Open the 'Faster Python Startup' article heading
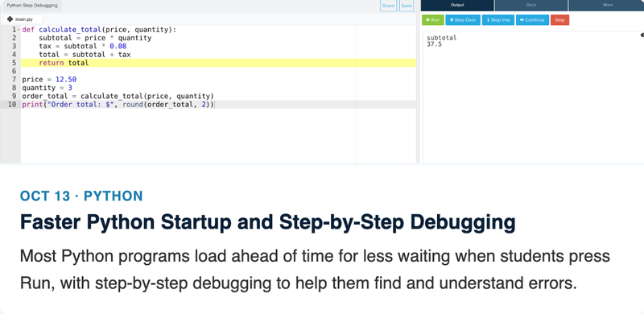 click(x=267, y=222)
